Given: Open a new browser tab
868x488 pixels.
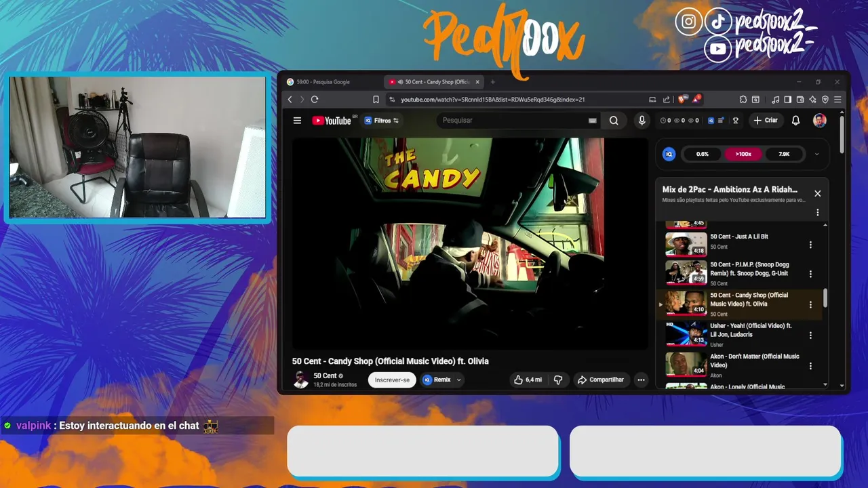Looking at the screenshot, I should coord(493,82).
